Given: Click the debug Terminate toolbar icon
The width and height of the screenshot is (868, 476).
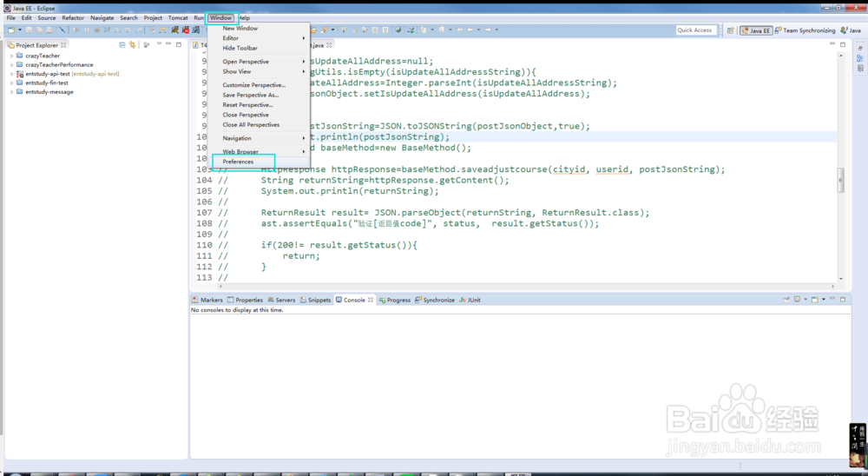Looking at the screenshot, I should (97, 30).
